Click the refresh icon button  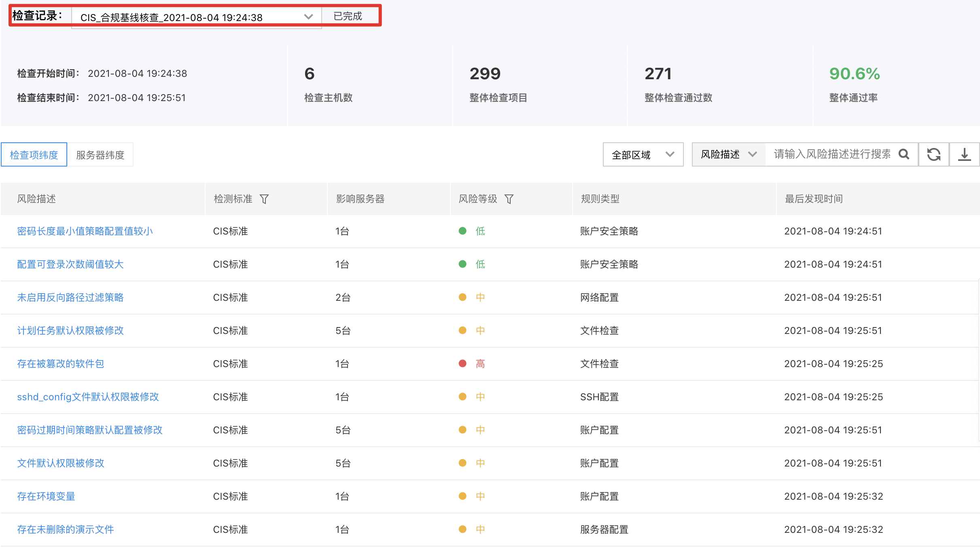pyautogui.click(x=934, y=154)
